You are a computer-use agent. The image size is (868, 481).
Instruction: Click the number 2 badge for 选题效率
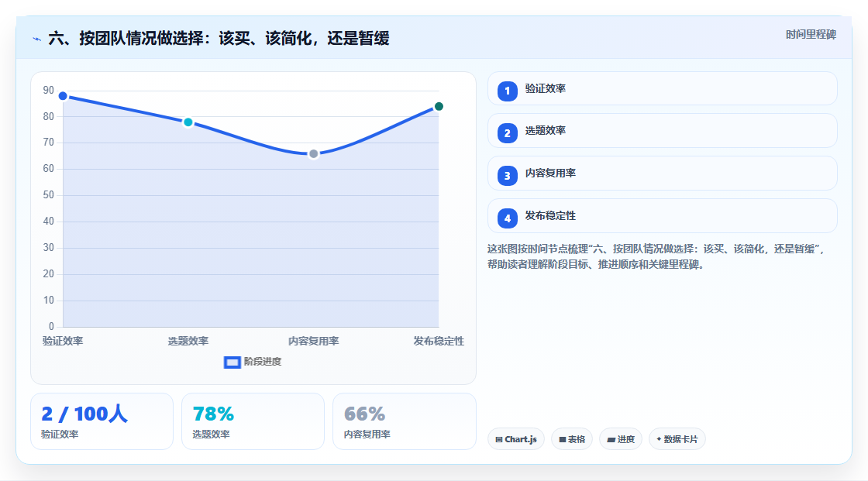(x=507, y=133)
